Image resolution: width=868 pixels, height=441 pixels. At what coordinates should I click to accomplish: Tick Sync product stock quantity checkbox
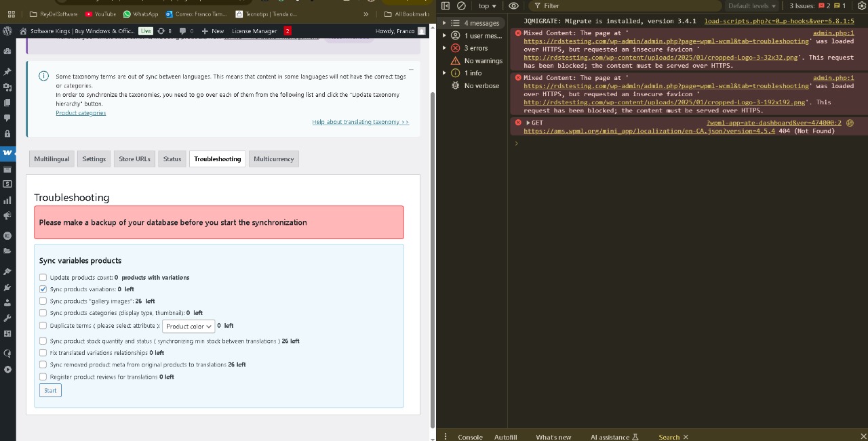[43, 341]
